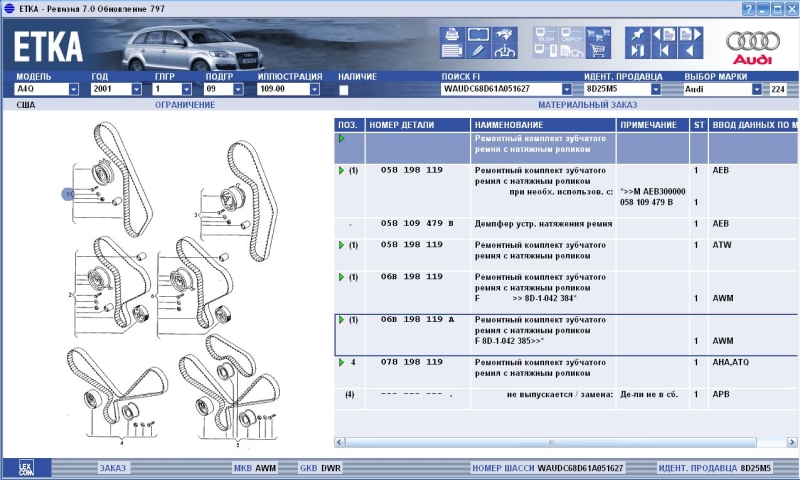
Task: Open the list view icon below printer
Action: pos(452,51)
